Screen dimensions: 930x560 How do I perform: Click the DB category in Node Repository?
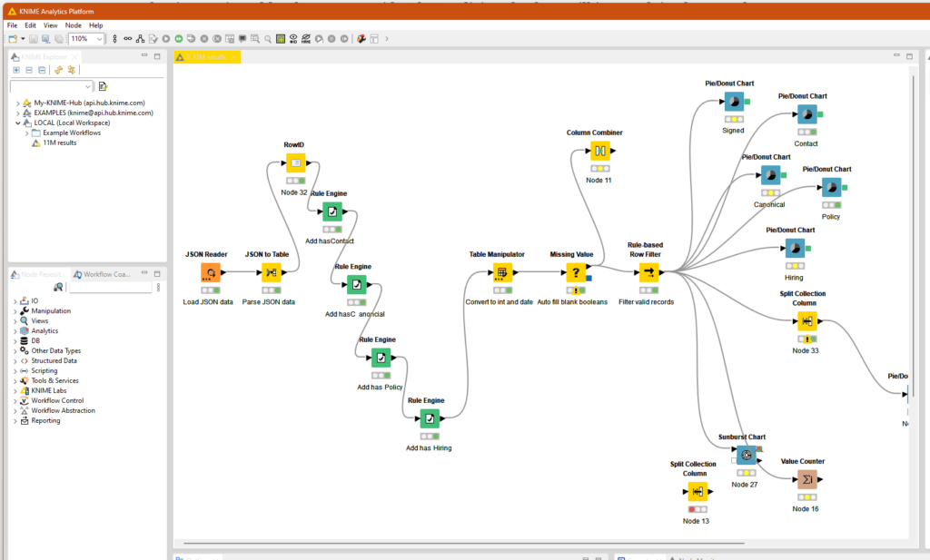pyautogui.click(x=35, y=341)
